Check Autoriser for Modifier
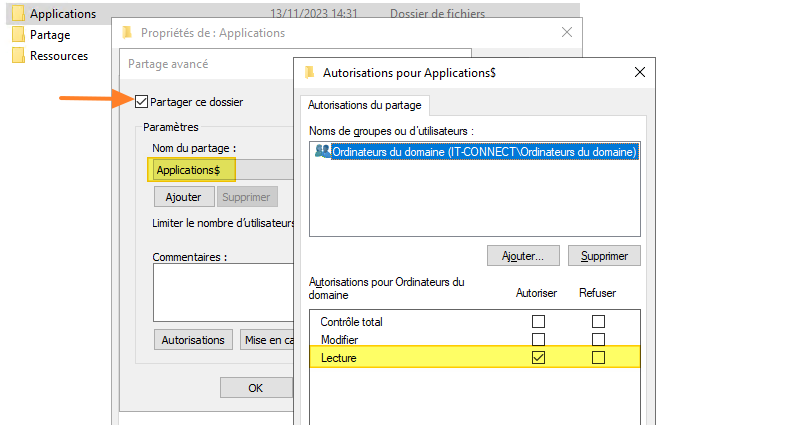The height and width of the screenshot is (425, 800). pos(538,340)
